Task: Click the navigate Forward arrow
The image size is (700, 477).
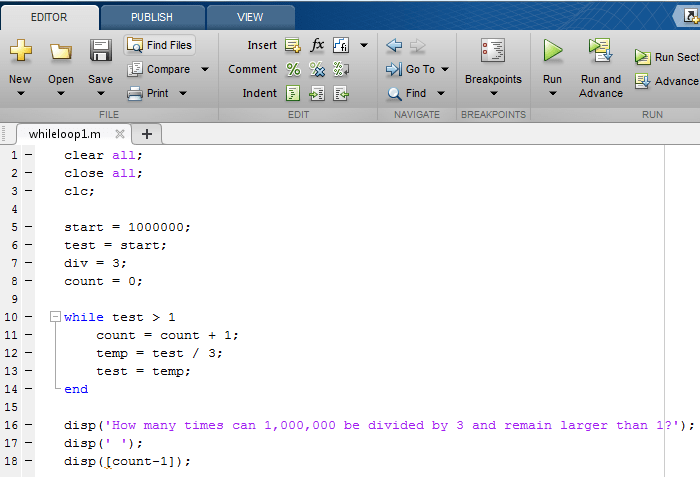Action: coord(417,45)
